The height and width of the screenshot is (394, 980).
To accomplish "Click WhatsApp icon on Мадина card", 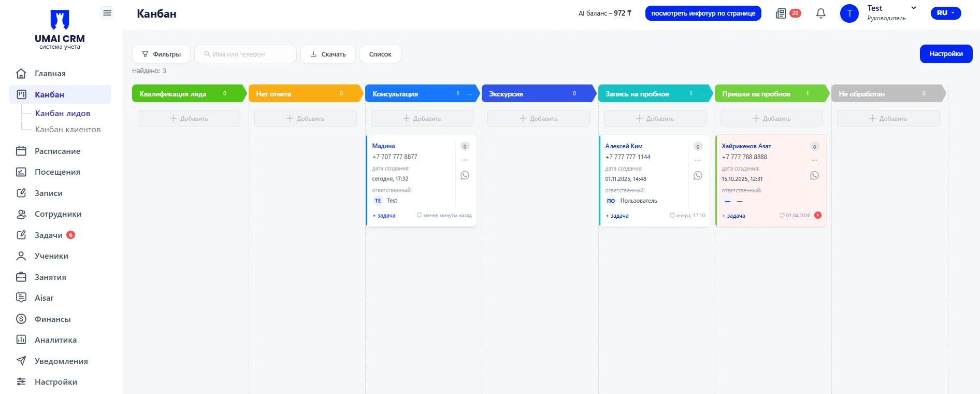I will [465, 176].
